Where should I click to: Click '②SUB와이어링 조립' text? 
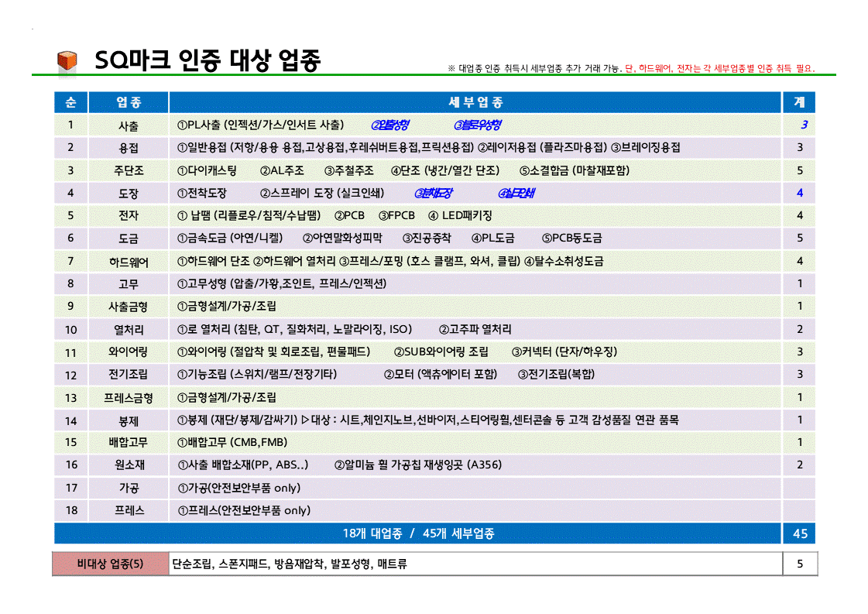pos(441,352)
